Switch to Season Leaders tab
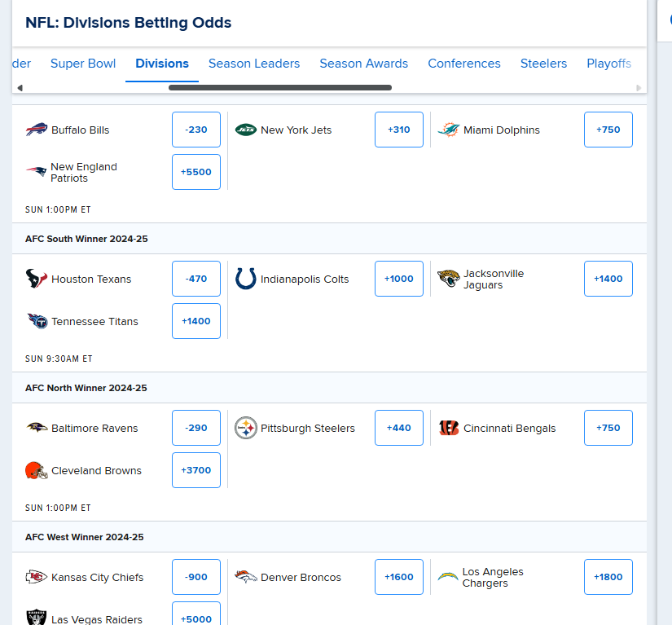The width and height of the screenshot is (672, 625). (254, 64)
